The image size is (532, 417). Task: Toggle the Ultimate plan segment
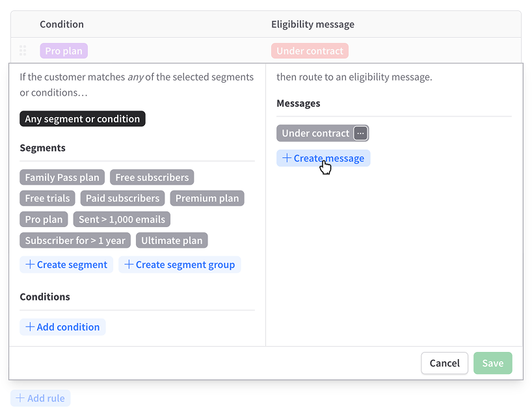[172, 240]
